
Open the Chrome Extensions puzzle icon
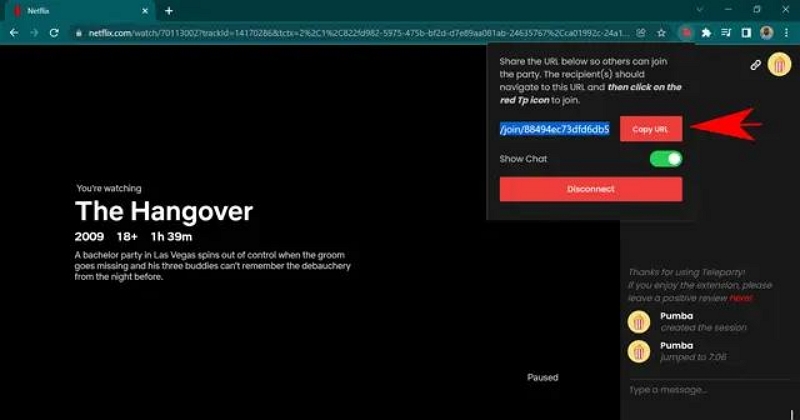[707, 32]
